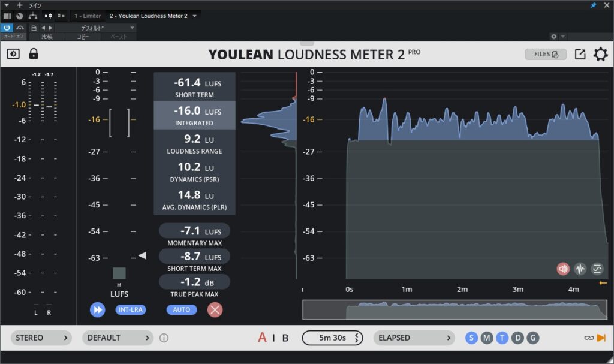Toggle the T graph view button
614x364 pixels.
(502, 338)
